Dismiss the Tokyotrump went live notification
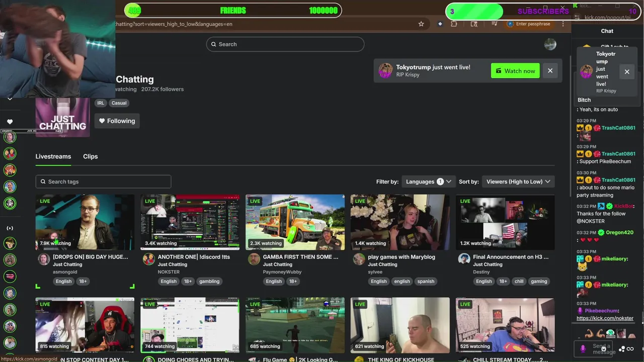 pyautogui.click(x=550, y=71)
